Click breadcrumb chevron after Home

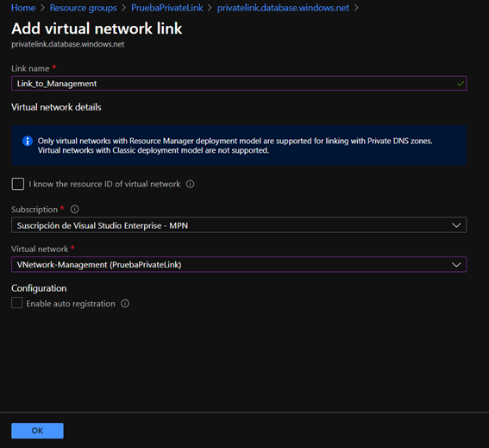coord(43,8)
